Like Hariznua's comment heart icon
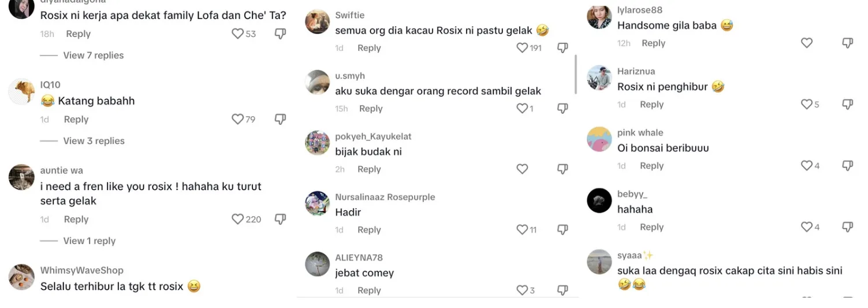This screenshot has width=868, height=308. [x=807, y=105]
